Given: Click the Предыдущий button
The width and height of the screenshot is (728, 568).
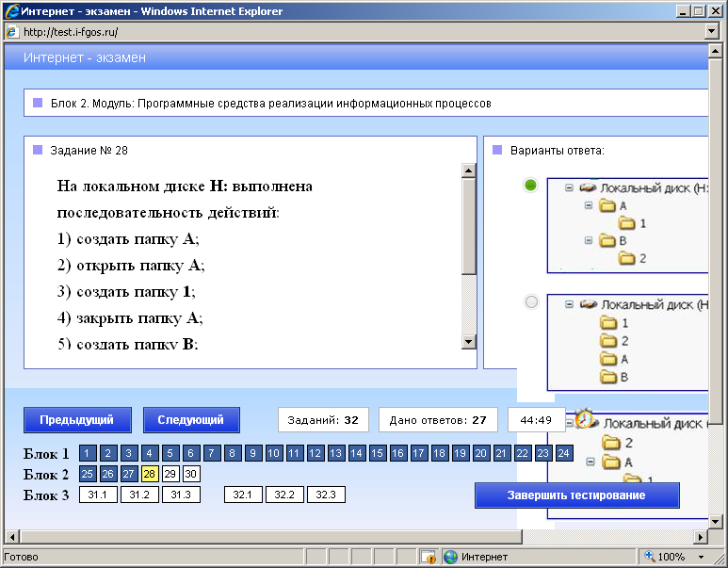Looking at the screenshot, I should [77, 420].
